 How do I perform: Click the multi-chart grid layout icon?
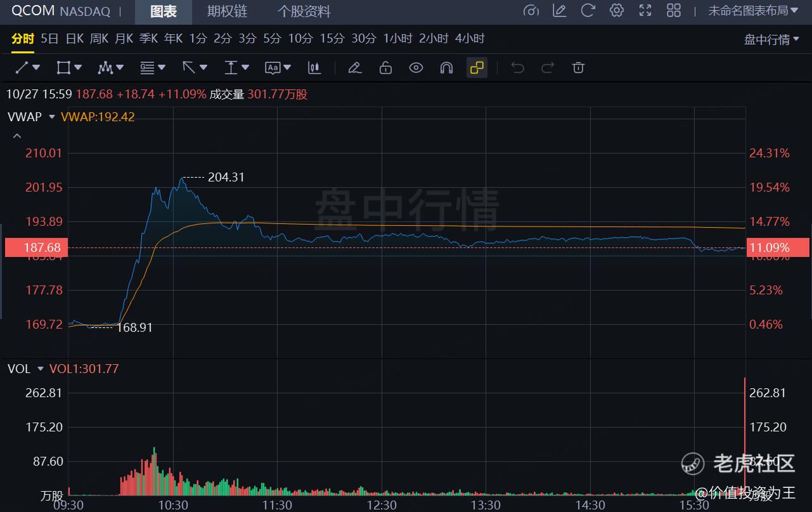673,10
